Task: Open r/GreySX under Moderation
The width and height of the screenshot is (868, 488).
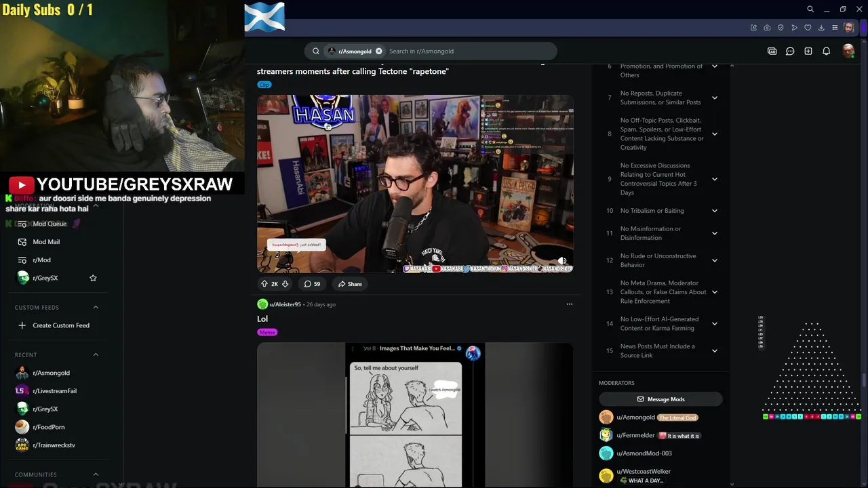Action: point(45,278)
